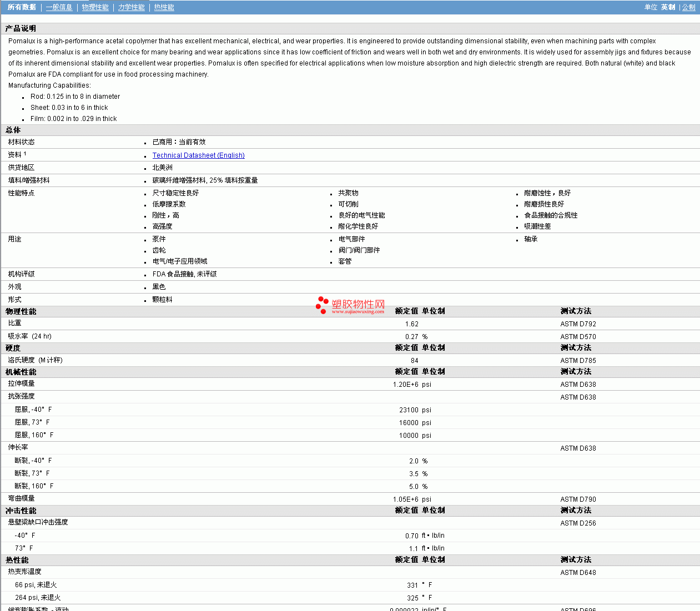Image resolution: width=700 pixels, height=611 pixels.
Task: Click the 伸长率 row label
Action: (18, 447)
